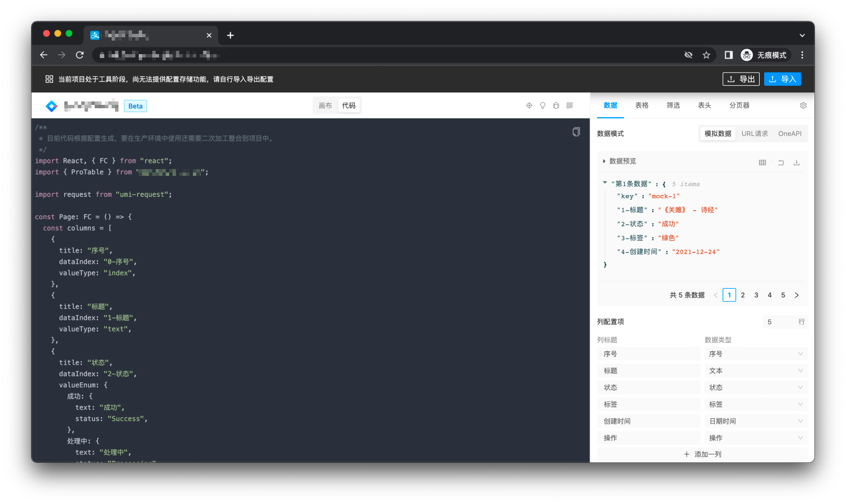Copy the generated code with copy icon
Image resolution: width=846 pixels, height=504 pixels.
(x=576, y=132)
